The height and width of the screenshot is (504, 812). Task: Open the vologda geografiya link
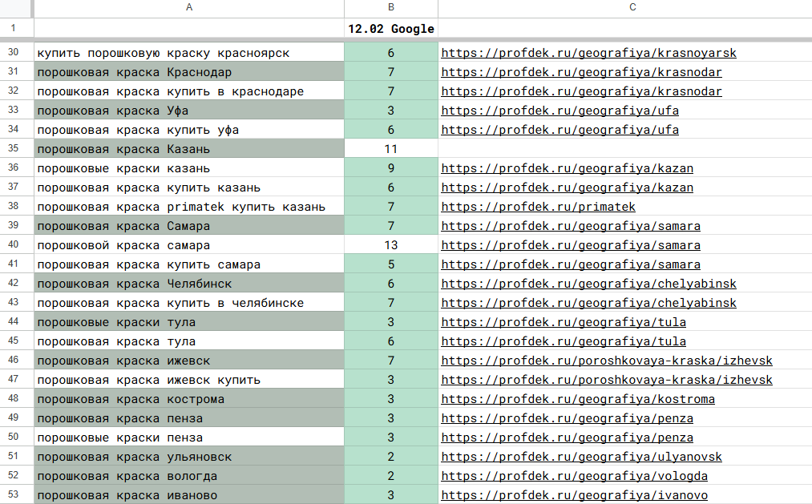coord(574,476)
